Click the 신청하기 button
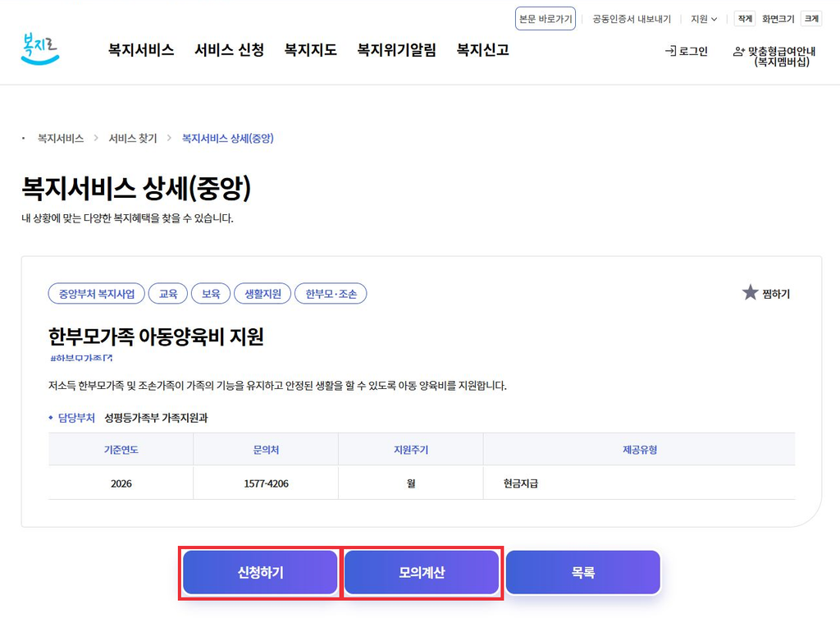This screenshot has width=840, height=623. click(260, 573)
